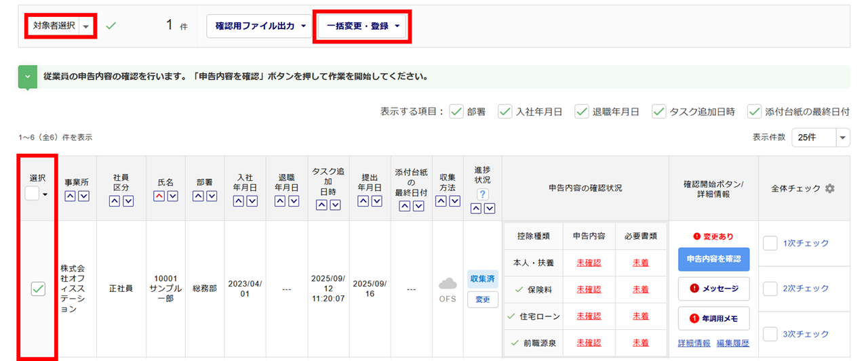The image size is (868, 361).
Task: Open dropdown arrow beside 選択 header checkbox
Action: click(45, 194)
